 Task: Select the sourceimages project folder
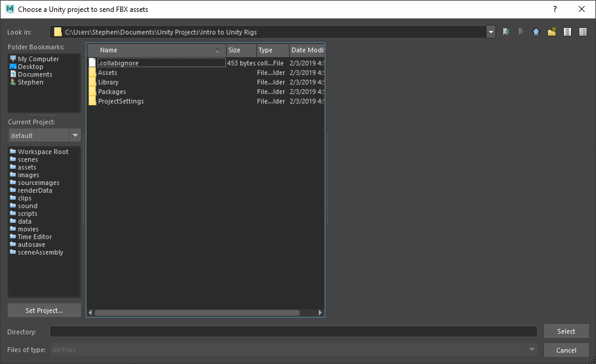38,183
